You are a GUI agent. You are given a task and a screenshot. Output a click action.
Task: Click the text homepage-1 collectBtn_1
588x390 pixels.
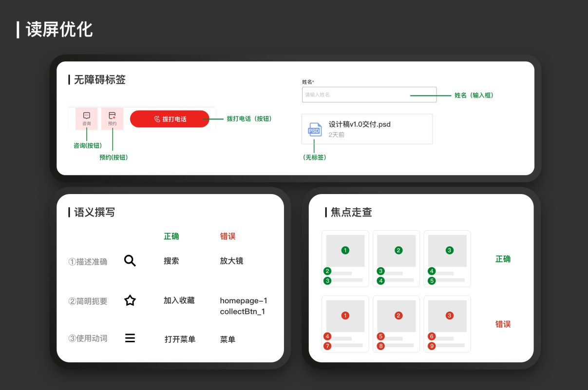[244, 306]
